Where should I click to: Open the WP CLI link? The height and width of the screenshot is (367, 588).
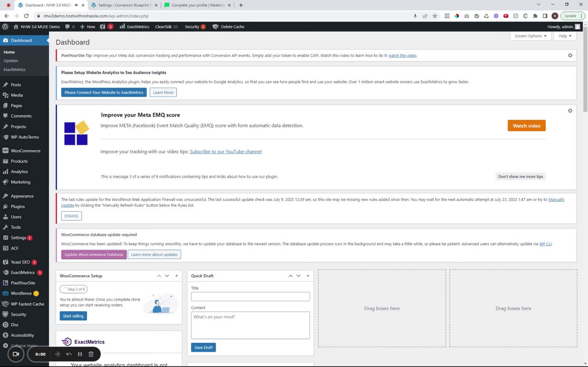click(x=545, y=244)
